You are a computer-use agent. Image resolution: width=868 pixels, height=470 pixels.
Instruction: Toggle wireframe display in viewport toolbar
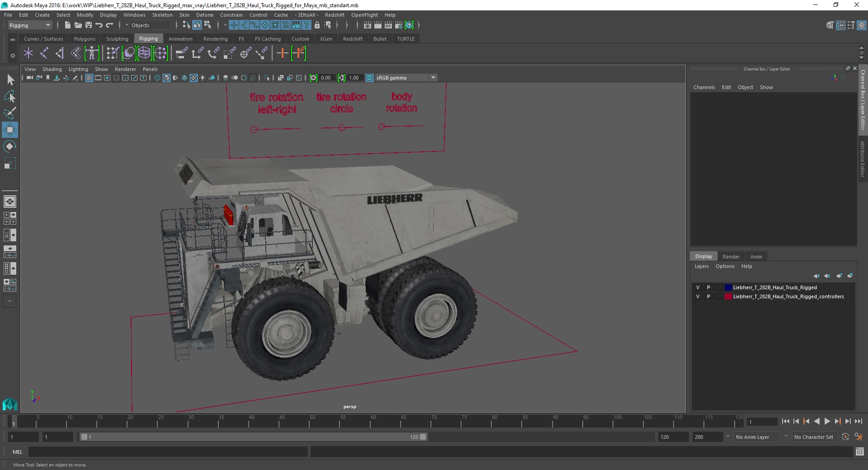point(157,78)
